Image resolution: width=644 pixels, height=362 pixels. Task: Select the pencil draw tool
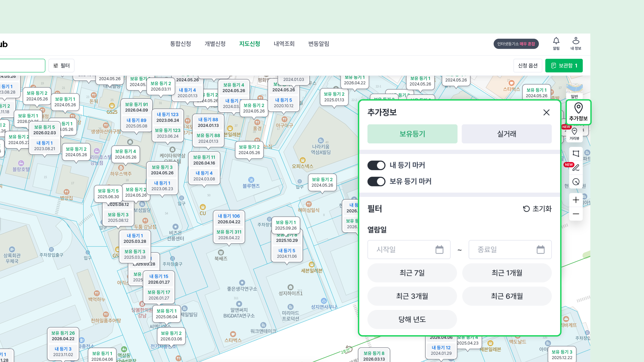[x=576, y=167]
